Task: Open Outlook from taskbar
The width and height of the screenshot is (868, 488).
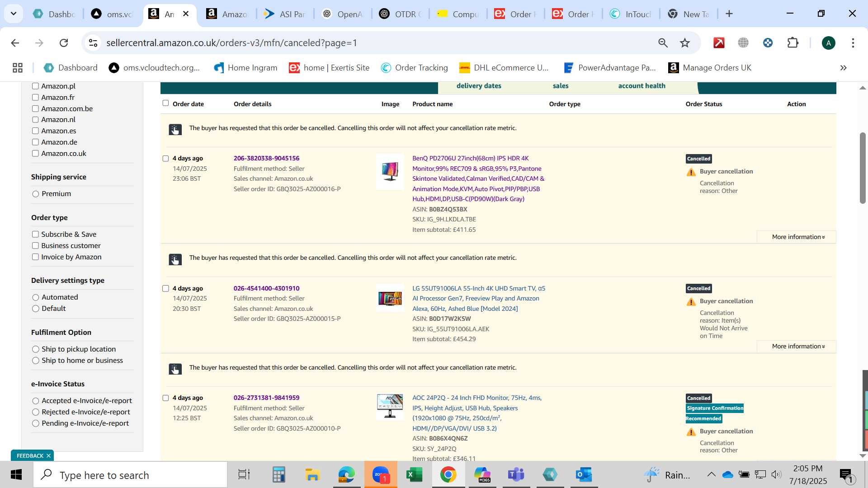Action: (x=584, y=475)
